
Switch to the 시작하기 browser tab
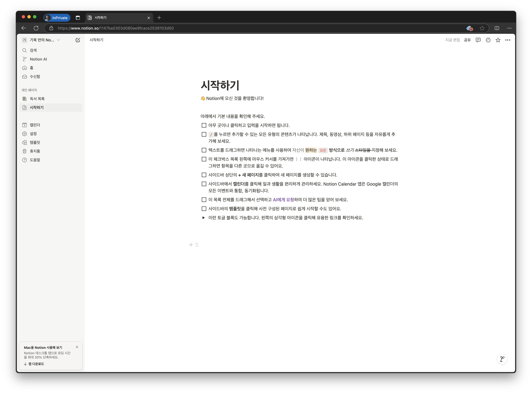119,18
